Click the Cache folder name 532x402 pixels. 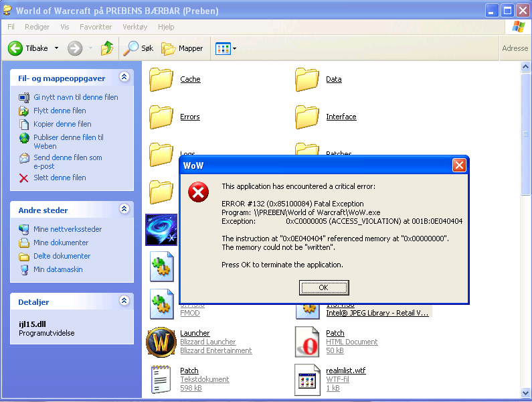click(x=190, y=79)
